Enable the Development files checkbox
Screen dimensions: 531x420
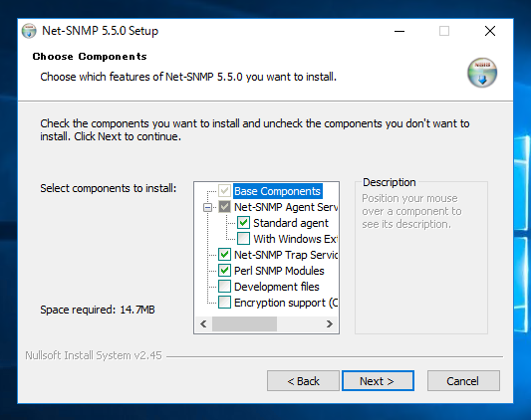coord(224,287)
